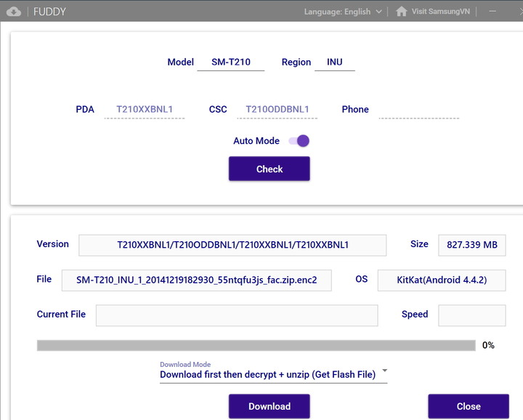Image resolution: width=523 pixels, height=420 pixels.
Task: Click the chevron next to Language: English
Action: tap(378, 12)
